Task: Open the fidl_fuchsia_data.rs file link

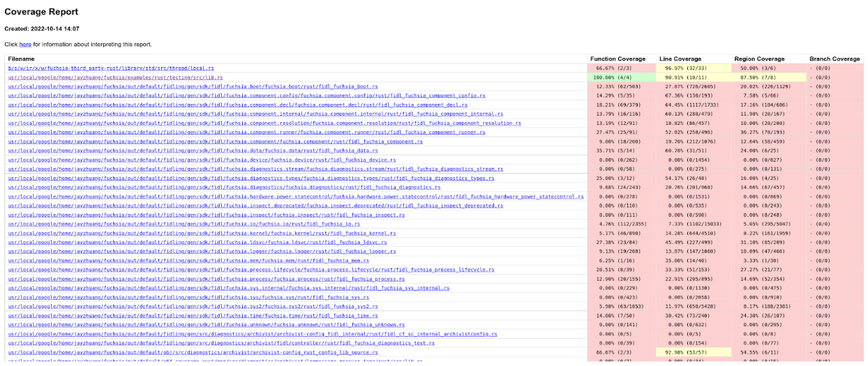Action: click(x=193, y=151)
